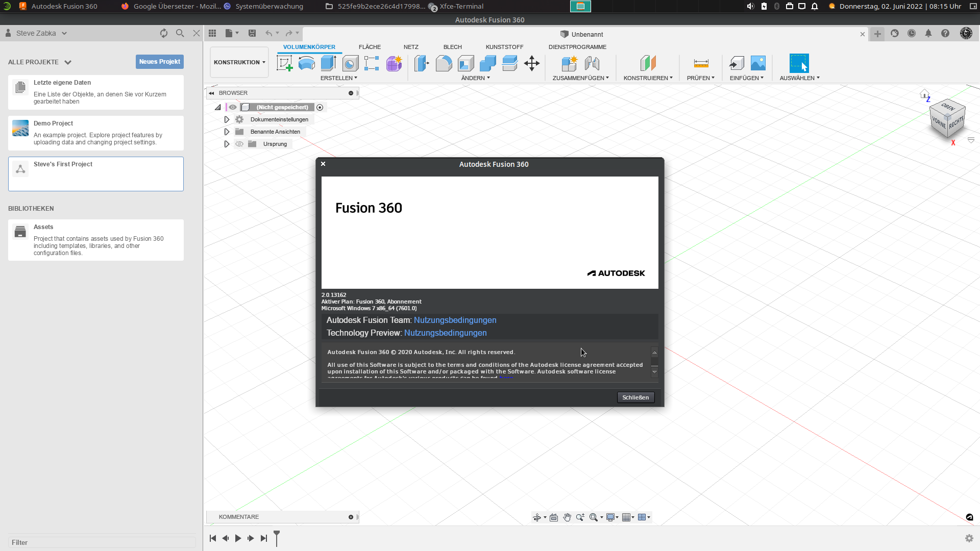This screenshot has height=551, width=980.
Task: Expand the Dokumenteneinstellungen tree item
Action: point(227,119)
